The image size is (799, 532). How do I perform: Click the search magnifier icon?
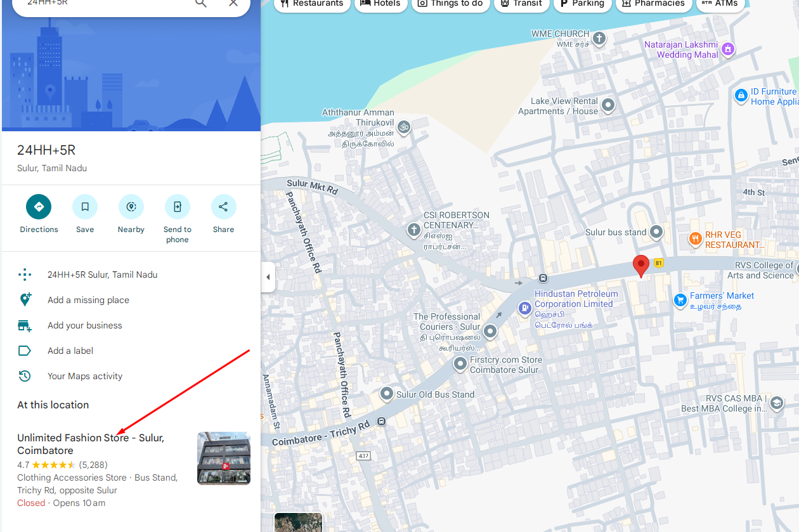coord(201,3)
